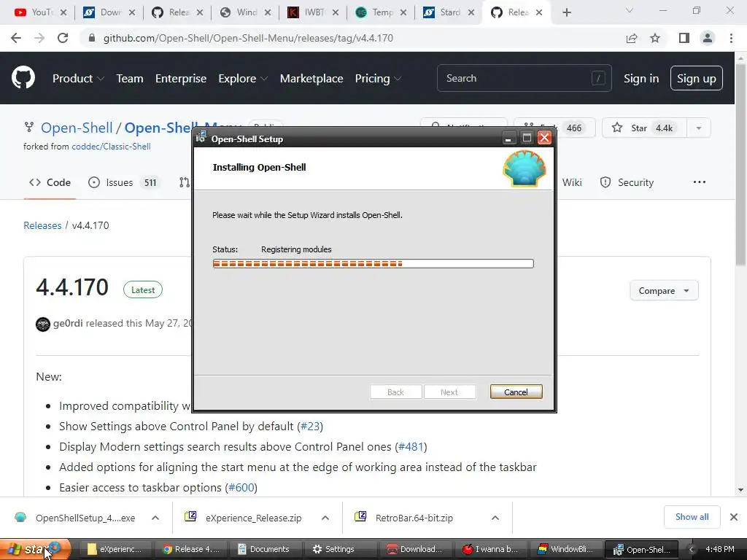Open the Chrome three-dot menu

pyautogui.click(x=731, y=38)
